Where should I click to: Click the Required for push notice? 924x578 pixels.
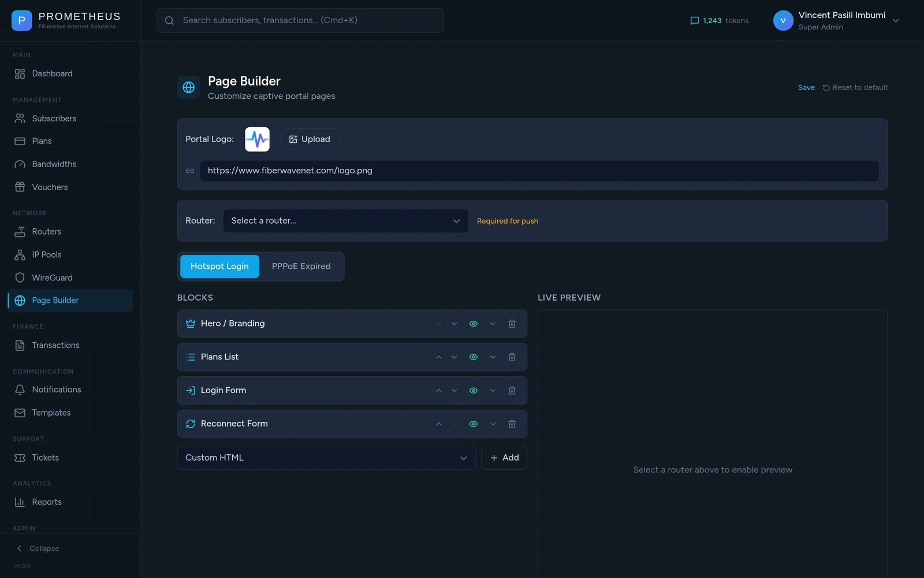[x=508, y=221]
